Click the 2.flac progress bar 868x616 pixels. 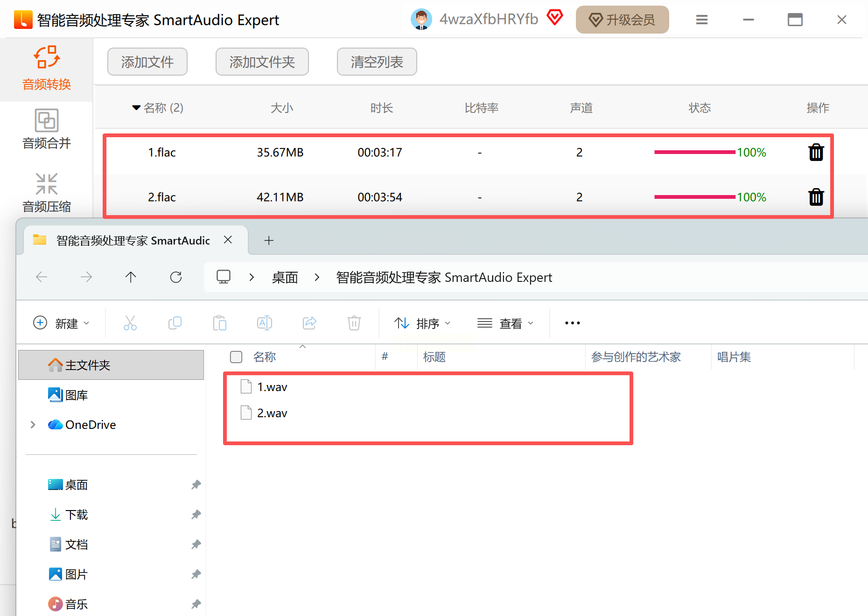click(695, 197)
